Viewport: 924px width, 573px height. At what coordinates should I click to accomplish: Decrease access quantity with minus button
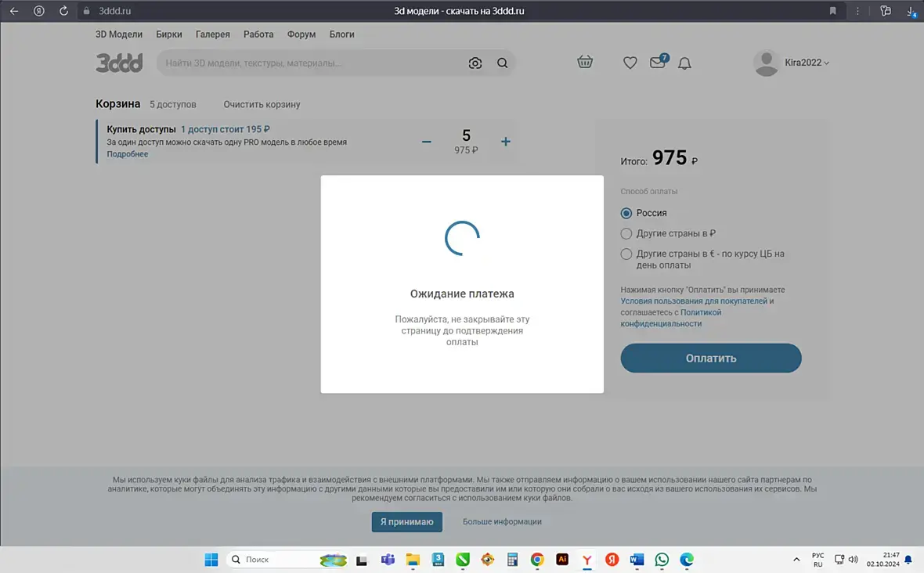click(427, 142)
